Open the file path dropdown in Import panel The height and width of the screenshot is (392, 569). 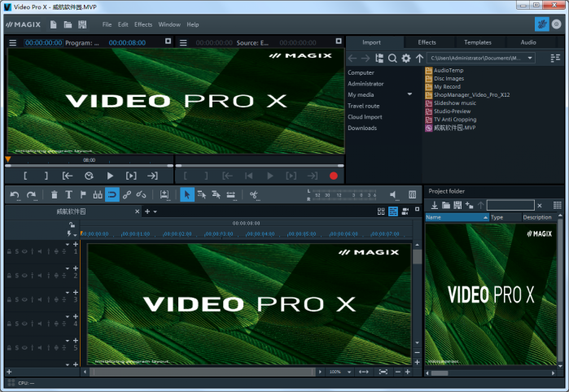click(x=530, y=58)
